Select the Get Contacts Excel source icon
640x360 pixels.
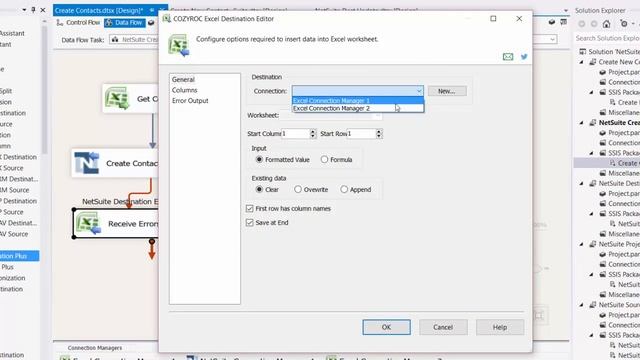117,98
